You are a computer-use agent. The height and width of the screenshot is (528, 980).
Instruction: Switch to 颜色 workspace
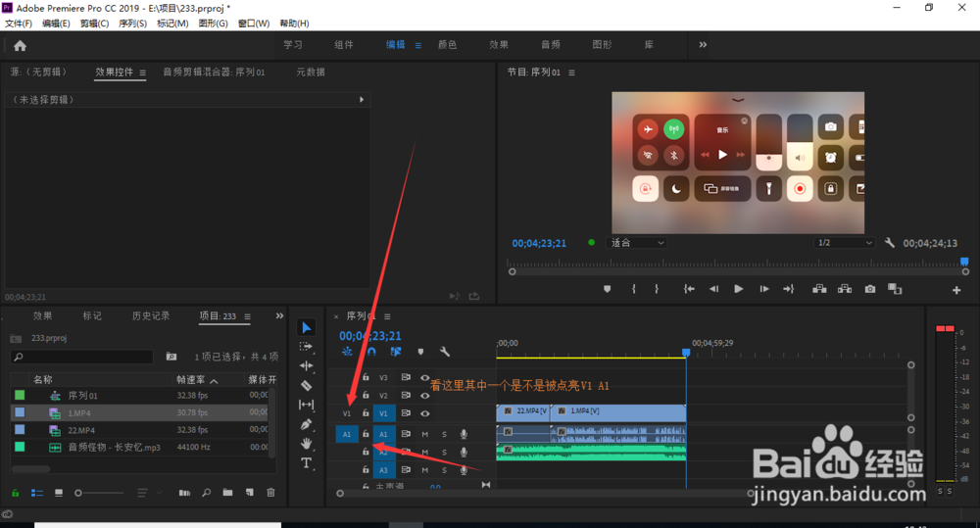pos(447,44)
